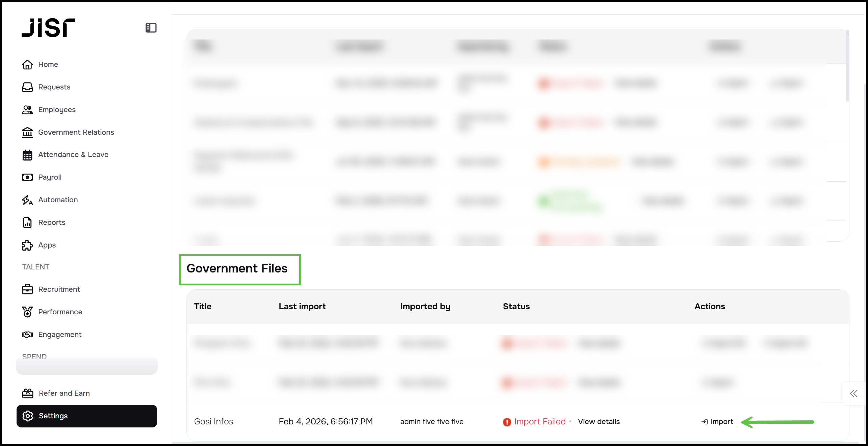Open Government Relations building icon
The image size is (868, 446).
tap(27, 132)
